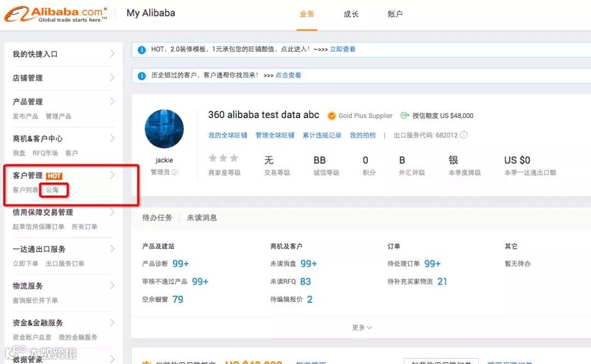Click the star rating above 商家星等级

[223, 158]
